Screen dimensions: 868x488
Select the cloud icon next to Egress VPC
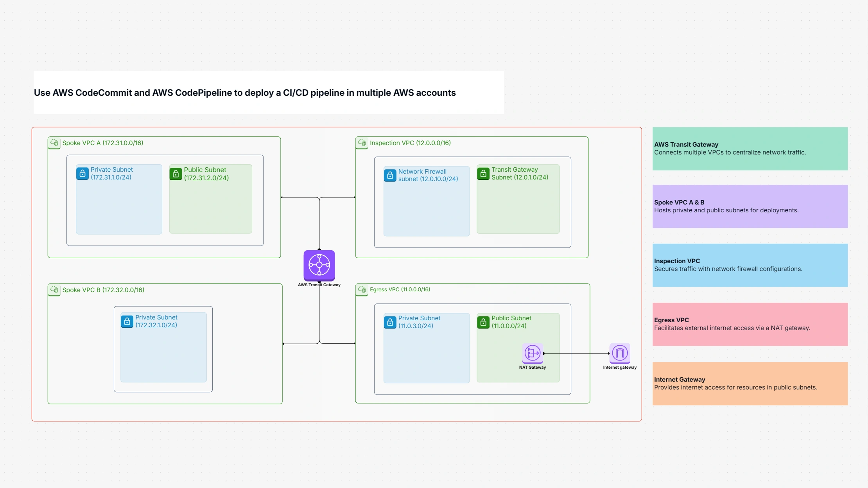(x=362, y=289)
